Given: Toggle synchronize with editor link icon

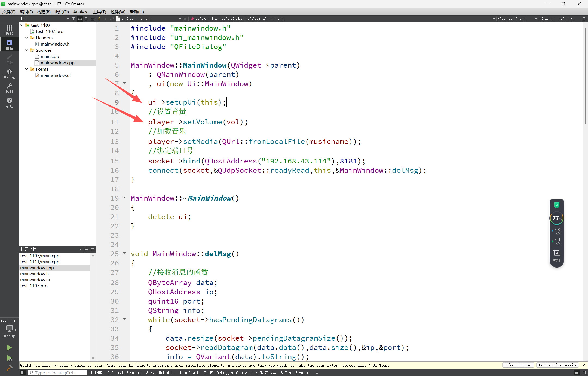Looking at the screenshot, I should (80, 19).
